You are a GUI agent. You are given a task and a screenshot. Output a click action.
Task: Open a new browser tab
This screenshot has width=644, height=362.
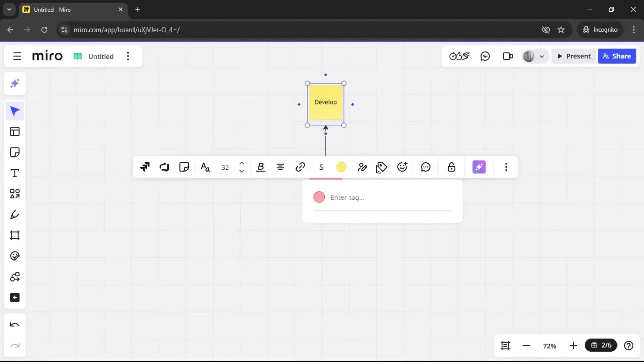[138, 10]
